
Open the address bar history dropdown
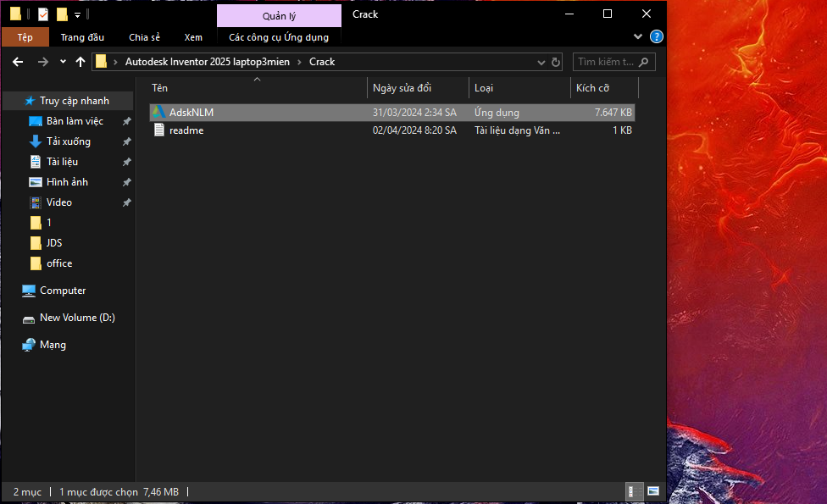(541, 62)
